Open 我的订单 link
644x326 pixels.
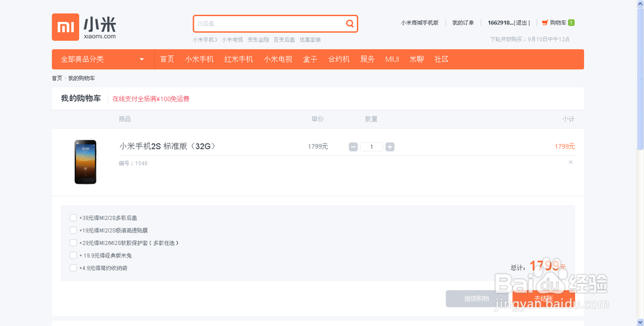click(x=463, y=23)
